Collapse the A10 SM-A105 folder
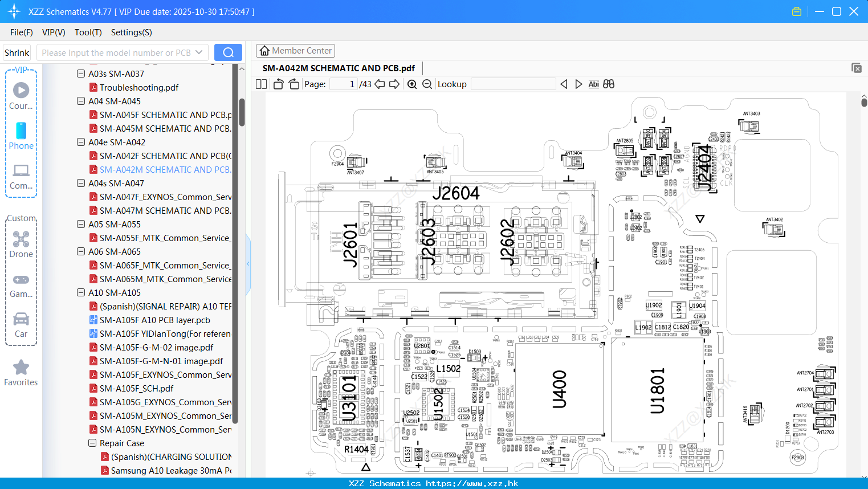868x489 pixels. tap(81, 292)
